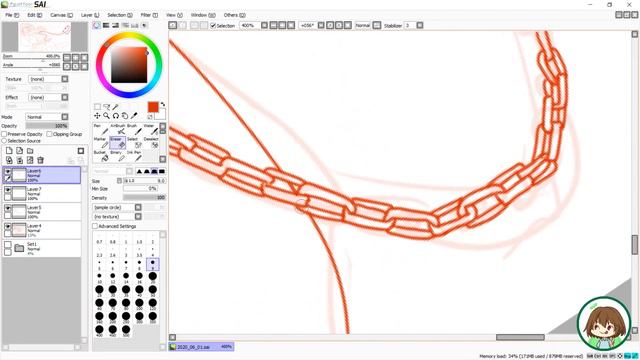Screen dimensions: 640x360
Task: Open the no texture brush dropdown
Action: [x=138, y=216]
